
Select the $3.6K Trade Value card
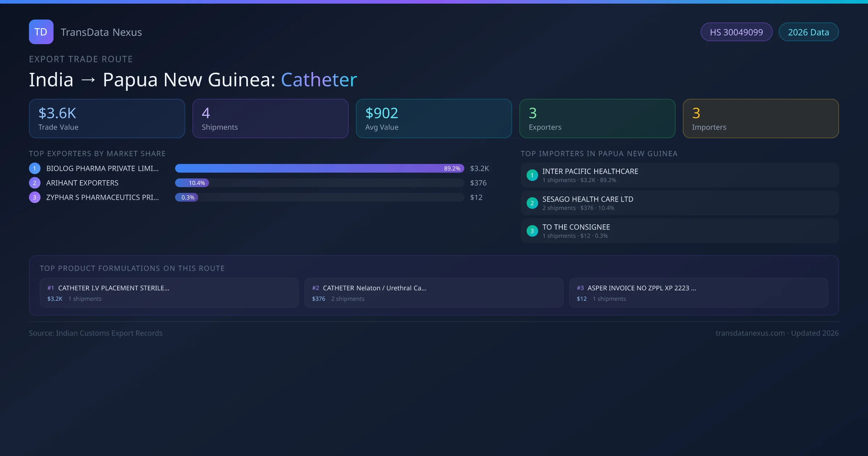pyautogui.click(x=107, y=118)
